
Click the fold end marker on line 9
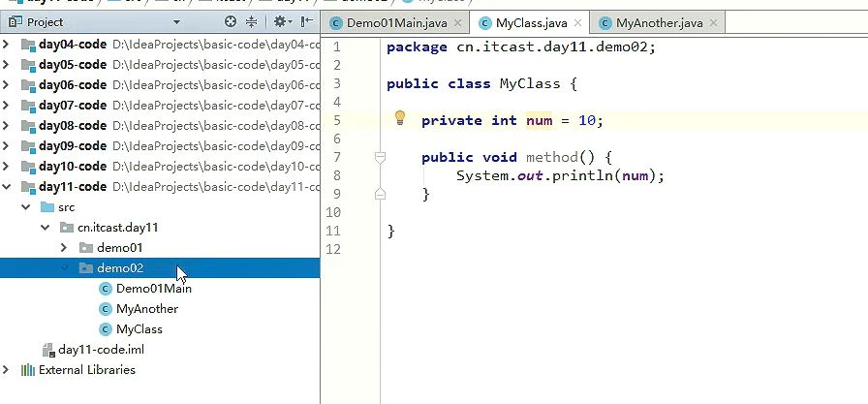click(x=380, y=194)
